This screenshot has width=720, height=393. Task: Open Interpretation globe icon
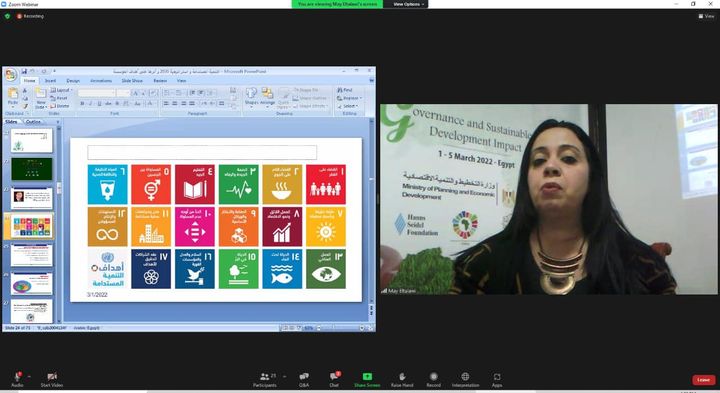click(x=465, y=376)
